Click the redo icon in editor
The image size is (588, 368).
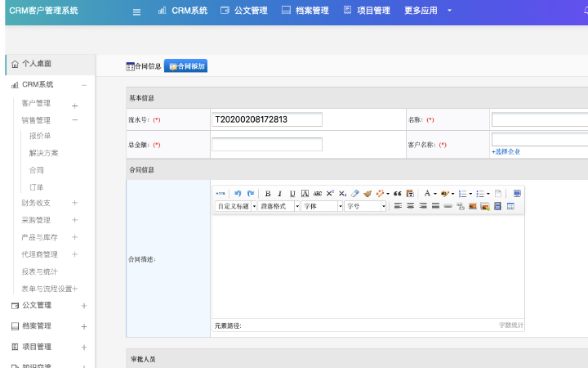251,193
